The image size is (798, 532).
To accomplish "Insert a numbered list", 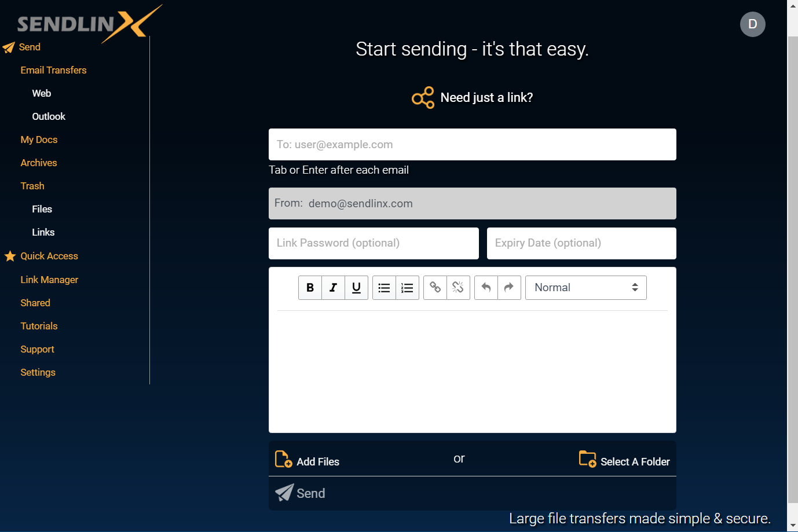I will click(407, 288).
